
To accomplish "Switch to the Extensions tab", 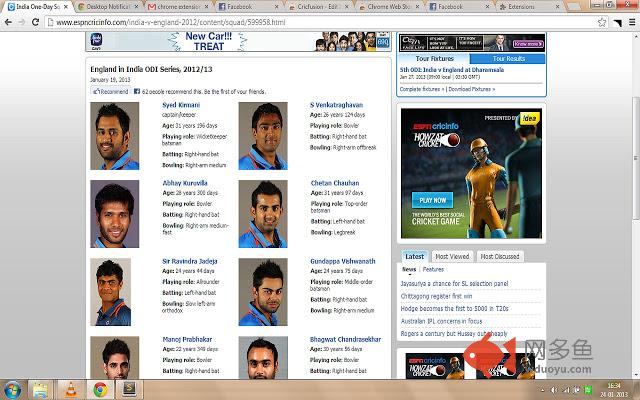I will coord(529,7).
